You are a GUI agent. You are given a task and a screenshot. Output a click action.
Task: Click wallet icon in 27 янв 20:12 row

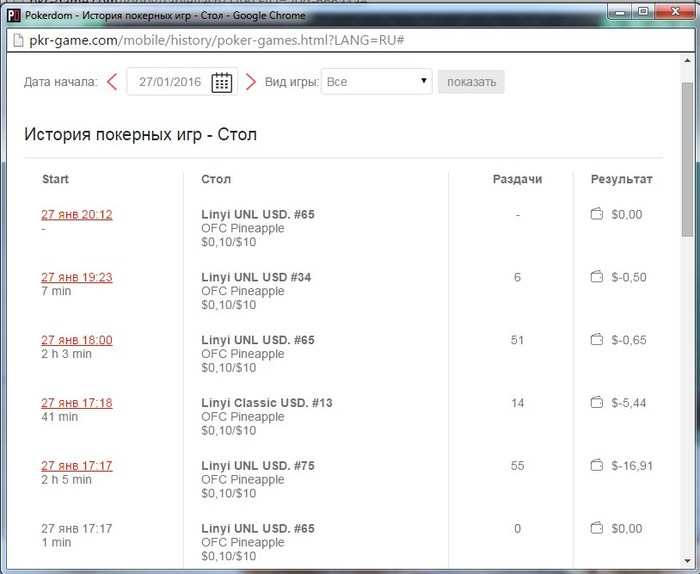click(597, 214)
